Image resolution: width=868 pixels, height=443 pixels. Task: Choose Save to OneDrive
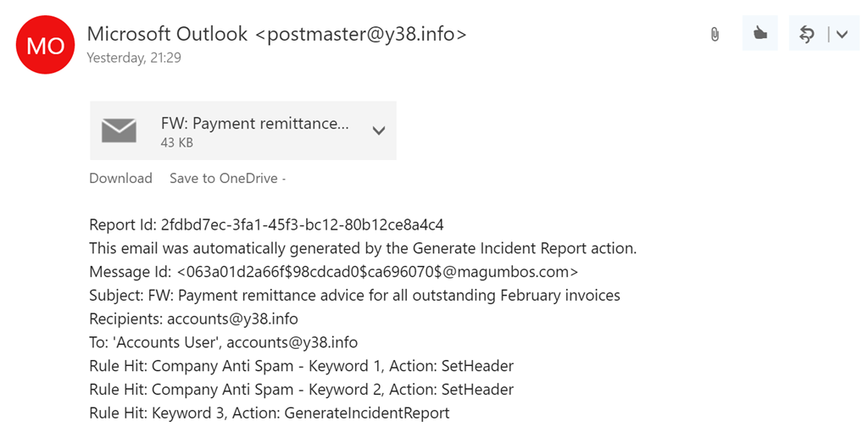(x=225, y=178)
